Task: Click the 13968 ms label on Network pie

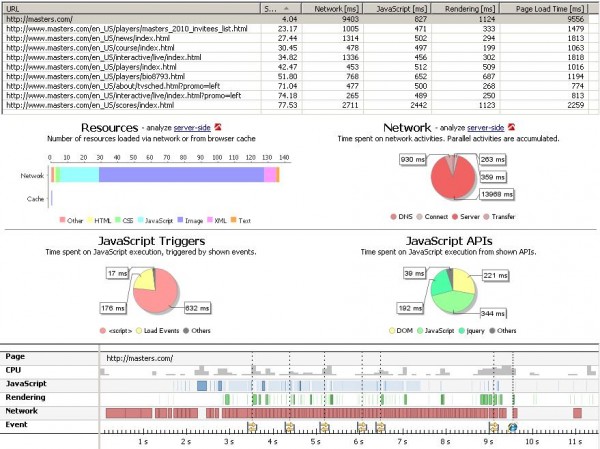Action: point(497,194)
